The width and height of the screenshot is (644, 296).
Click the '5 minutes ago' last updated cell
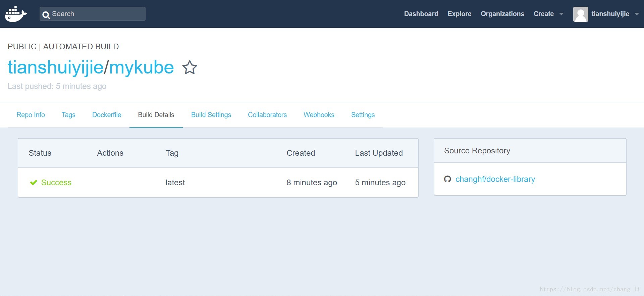pos(380,183)
